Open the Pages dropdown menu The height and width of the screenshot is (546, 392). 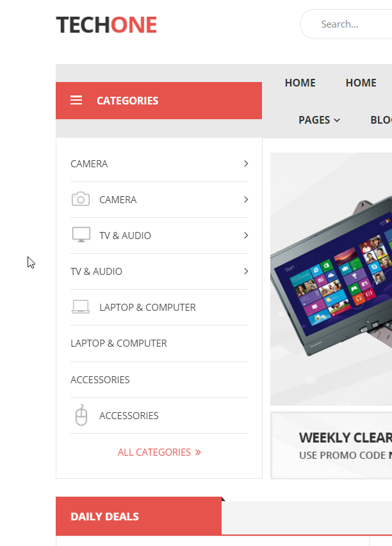pyautogui.click(x=319, y=120)
